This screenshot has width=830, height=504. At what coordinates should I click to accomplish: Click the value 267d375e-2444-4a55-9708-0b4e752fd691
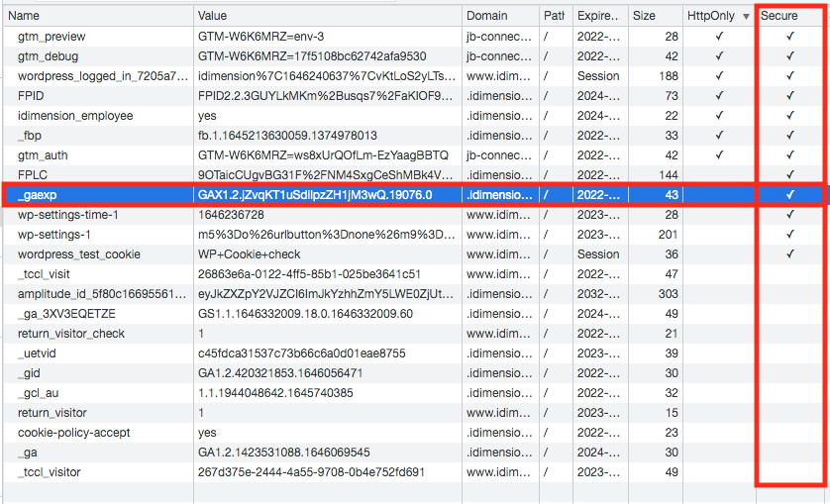311,472
